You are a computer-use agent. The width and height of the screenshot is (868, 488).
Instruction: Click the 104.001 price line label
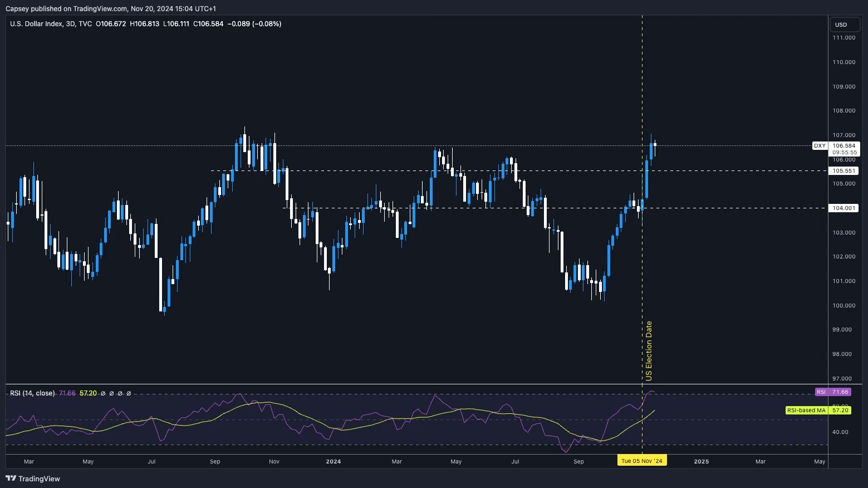pyautogui.click(x=844, y=208)
